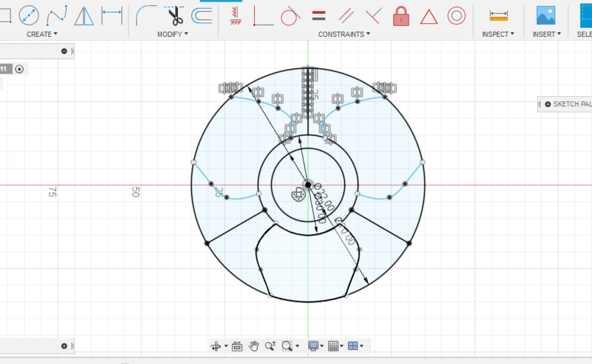The image size is (592, 364).
Task: Apply the Parallel constraint
Action: point(346,16)
